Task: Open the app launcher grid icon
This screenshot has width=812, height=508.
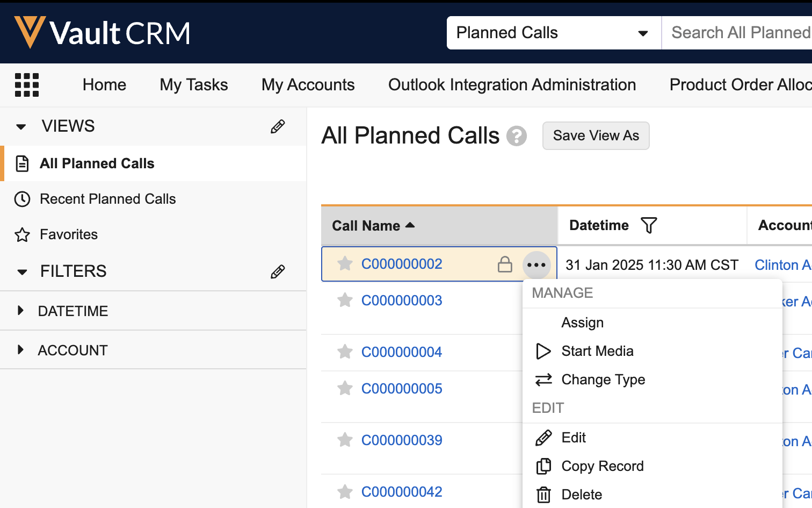Action: tap(27, 85)
